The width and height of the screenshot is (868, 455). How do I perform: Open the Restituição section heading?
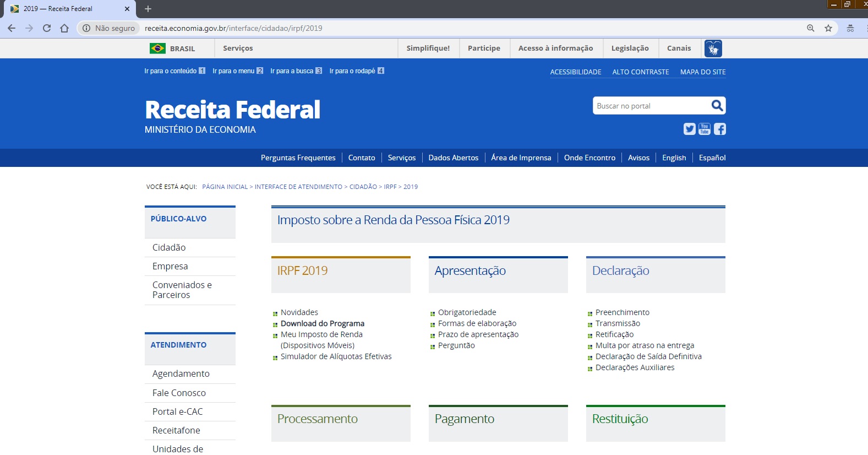(620, 419)
